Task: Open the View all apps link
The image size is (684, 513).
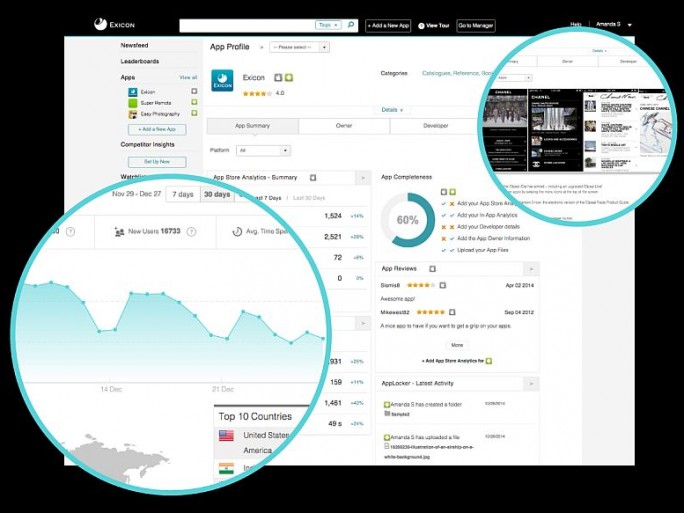Action: (188, 78)
